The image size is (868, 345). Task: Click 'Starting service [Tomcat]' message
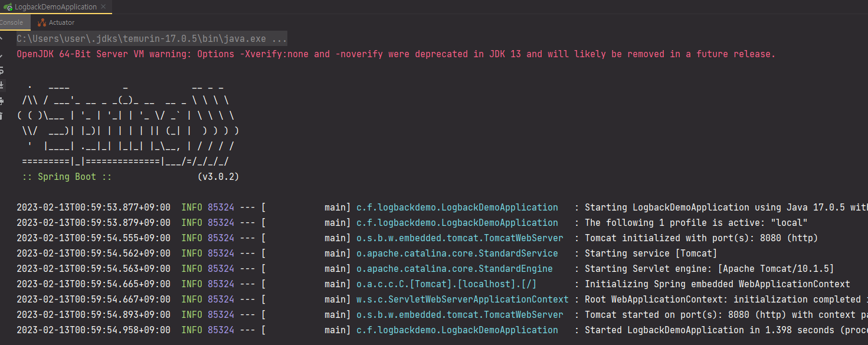click(x=651, y=254)
